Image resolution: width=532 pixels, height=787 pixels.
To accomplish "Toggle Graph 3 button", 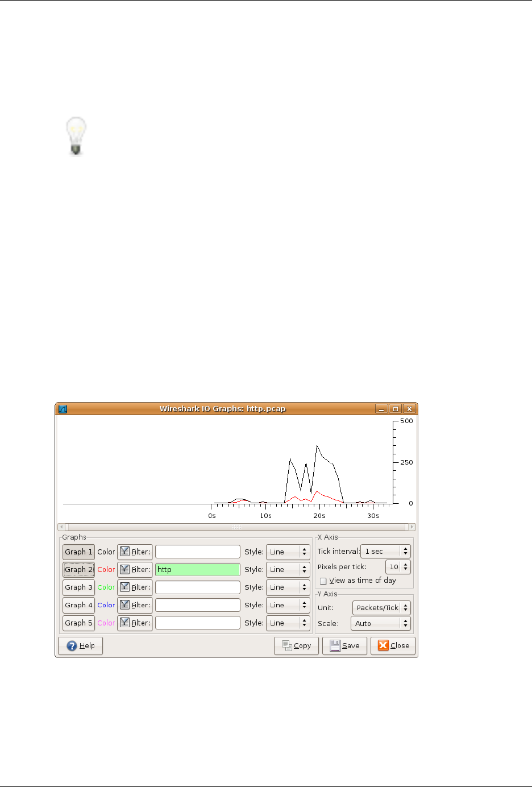I will click(x=78, y=587).
